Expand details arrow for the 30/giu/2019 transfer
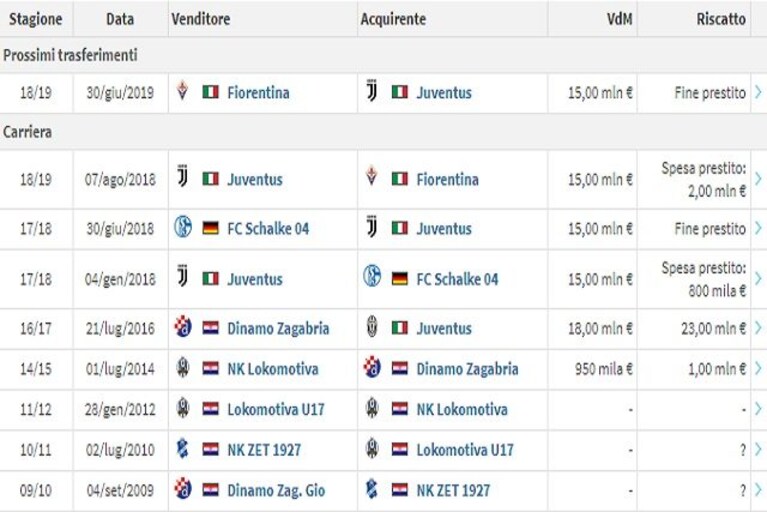This screenshot has height=512, width=767. [758, 92]
